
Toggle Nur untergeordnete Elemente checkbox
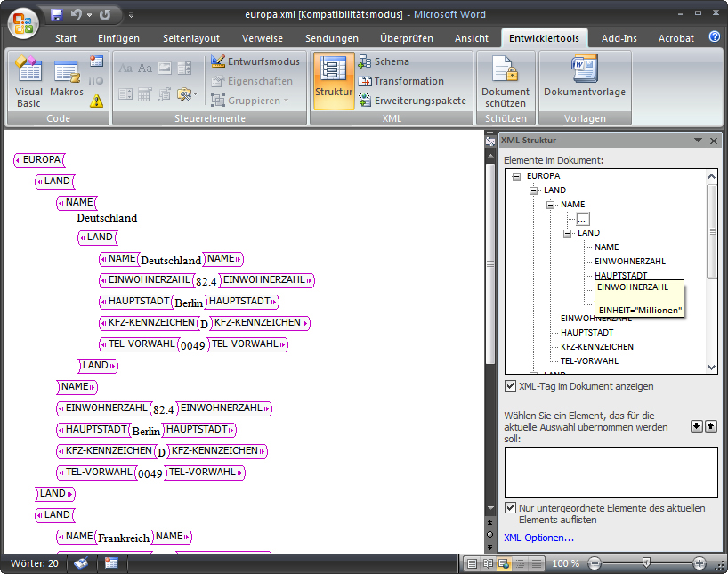click(x=510, y=507)
